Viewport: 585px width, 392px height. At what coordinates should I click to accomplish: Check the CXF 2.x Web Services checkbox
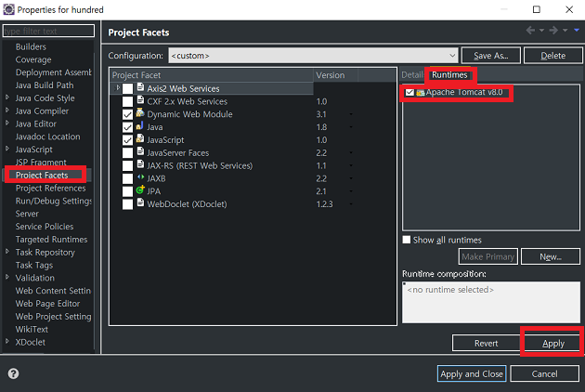127,101
